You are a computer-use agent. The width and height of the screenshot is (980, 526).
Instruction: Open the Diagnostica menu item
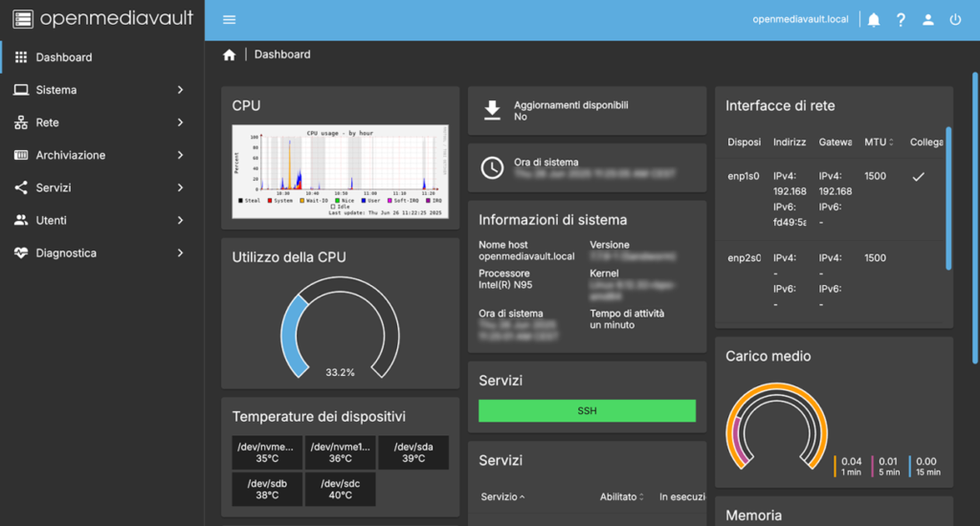[x=101, y=253]
